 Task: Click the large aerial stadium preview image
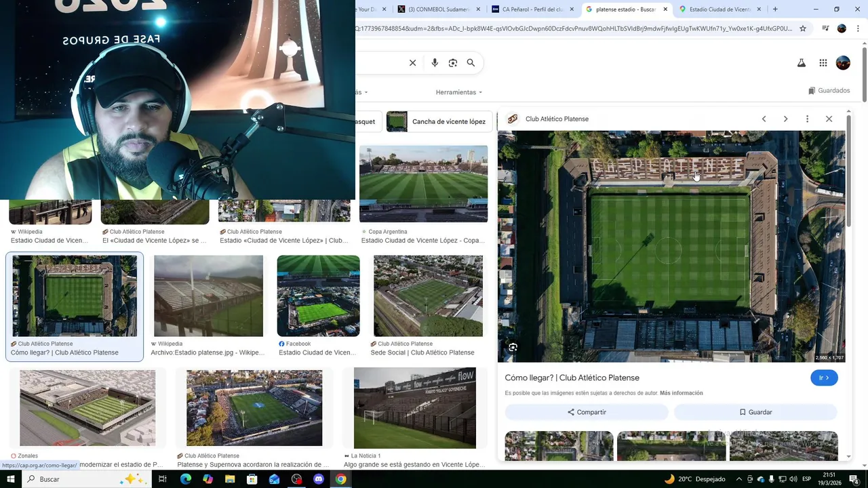coord(671,246)
